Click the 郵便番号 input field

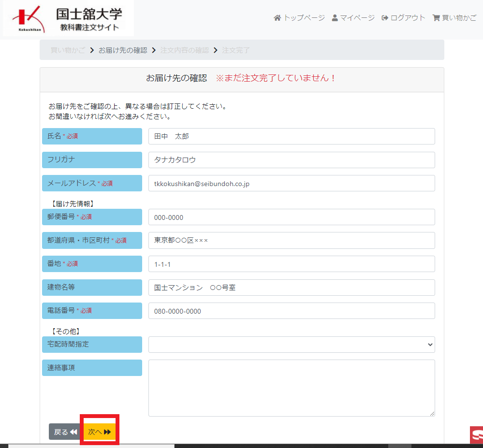coord(292,217)
